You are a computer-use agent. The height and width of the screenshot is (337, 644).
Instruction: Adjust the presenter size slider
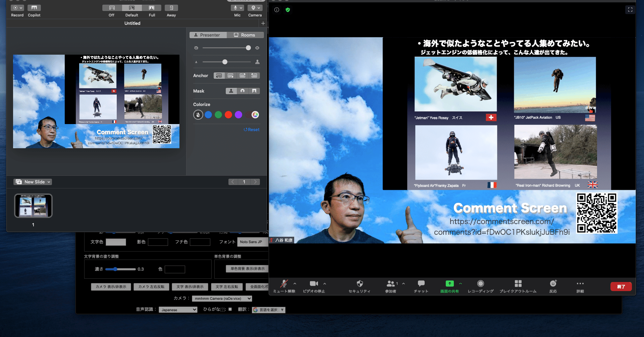pyautogui.click(x=227, y=62)
